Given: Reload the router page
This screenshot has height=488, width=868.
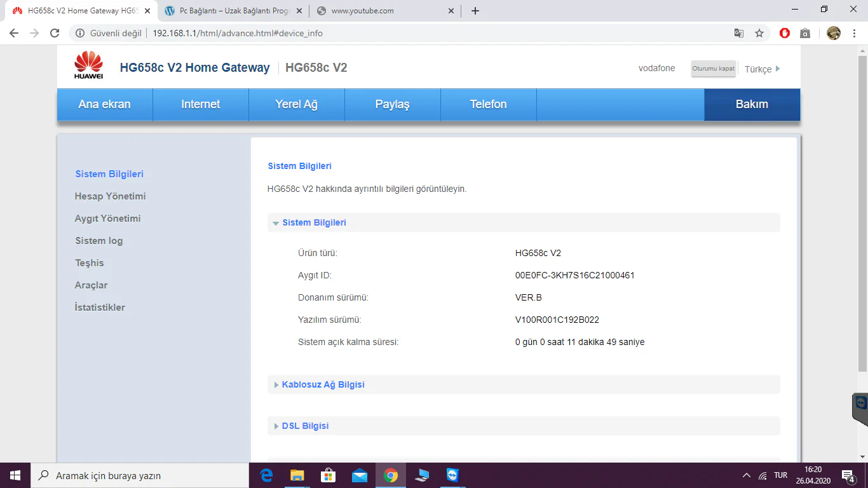Looking at the screenshot, I should point(55,33).
